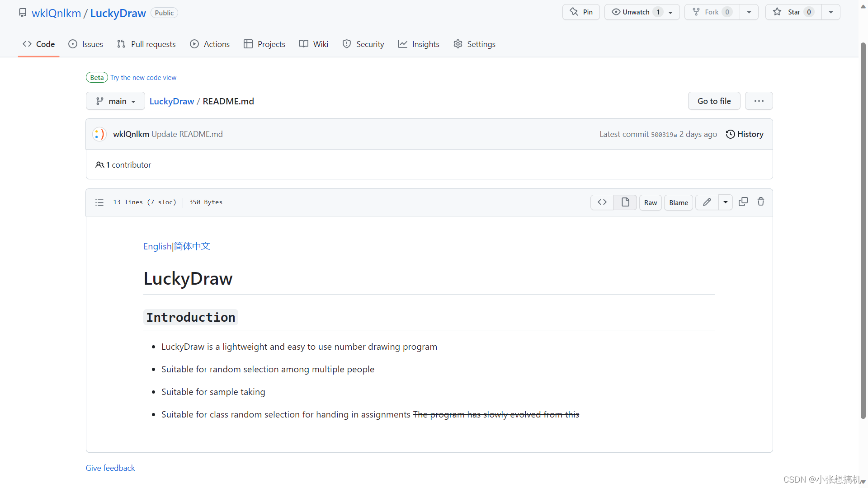The image size is (868, 488).
Task: Open the Security tab
Action: [363, 44]
